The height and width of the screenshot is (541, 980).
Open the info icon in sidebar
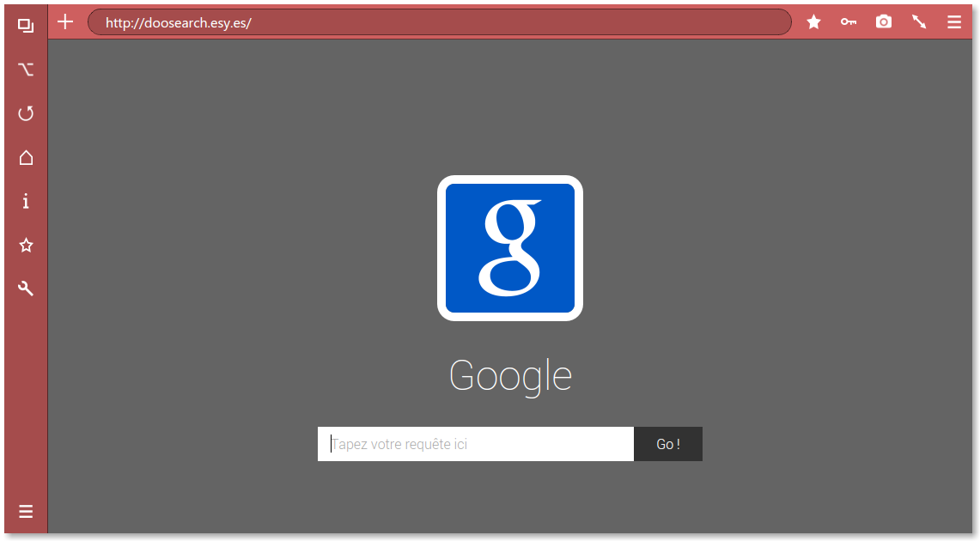coord(26,201)
